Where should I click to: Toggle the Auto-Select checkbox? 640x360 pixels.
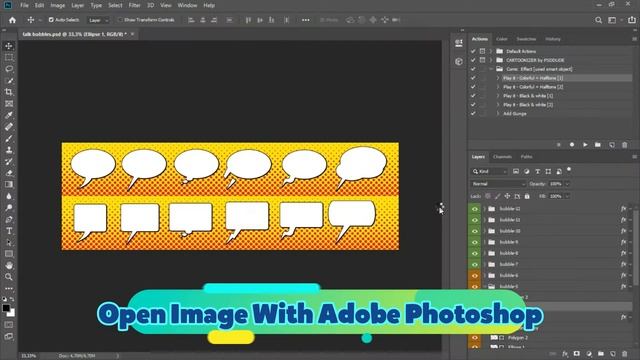tap(51, 20)
